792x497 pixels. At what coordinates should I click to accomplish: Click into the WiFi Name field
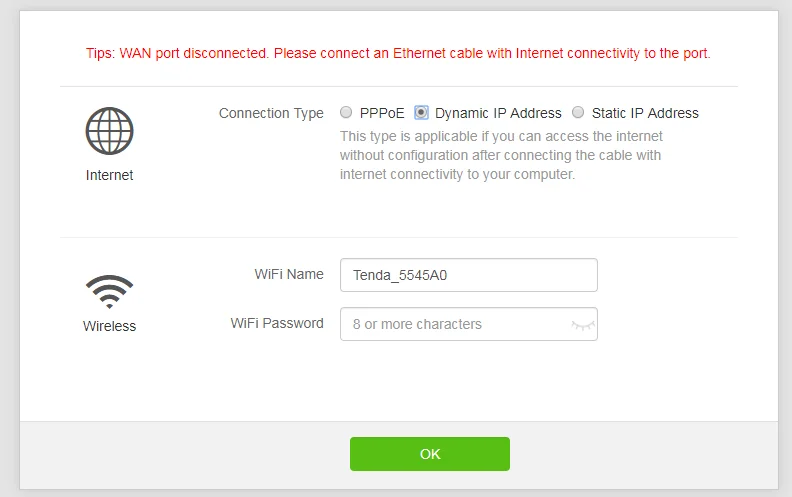(468, 275)
